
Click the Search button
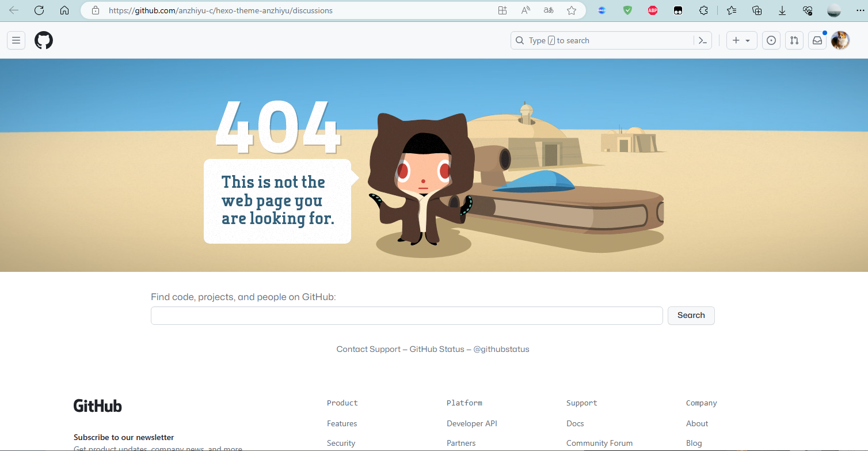[x=691, y=316]
